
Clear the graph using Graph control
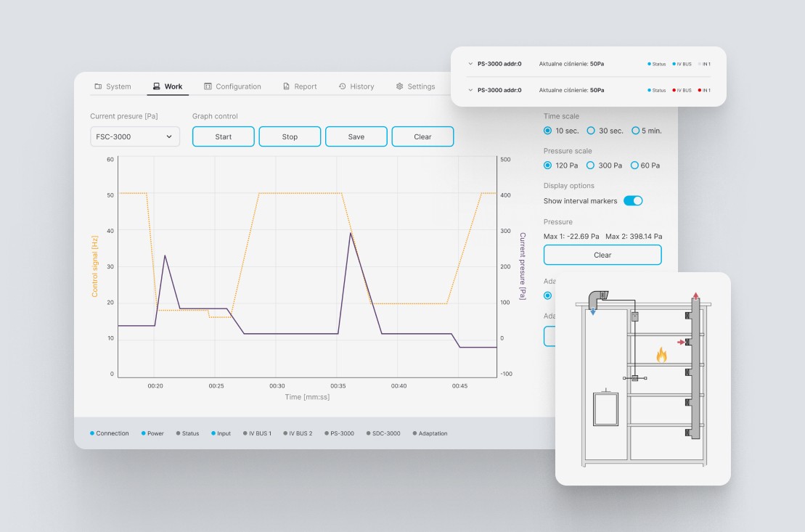click(x=422, y=136)
